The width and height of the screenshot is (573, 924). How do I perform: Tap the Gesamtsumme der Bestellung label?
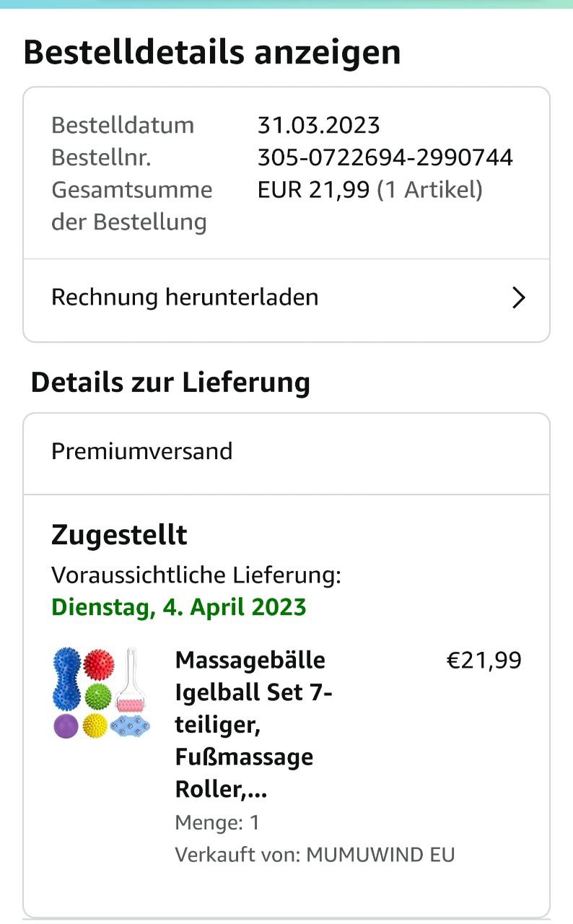click(x=131, y=206)
